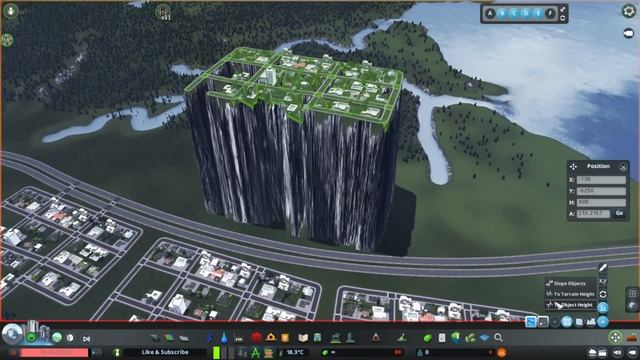Viewport: 640px width, 360px height.
Task: Open the Move It picker pen tool
Action: (x=603, y=268)
